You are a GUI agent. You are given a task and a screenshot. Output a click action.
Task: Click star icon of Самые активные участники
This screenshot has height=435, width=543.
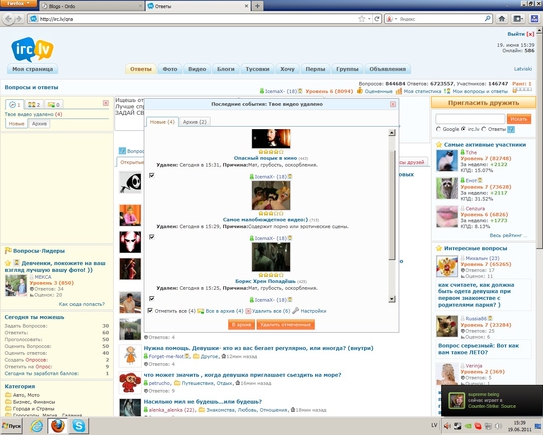pos(439,145)
